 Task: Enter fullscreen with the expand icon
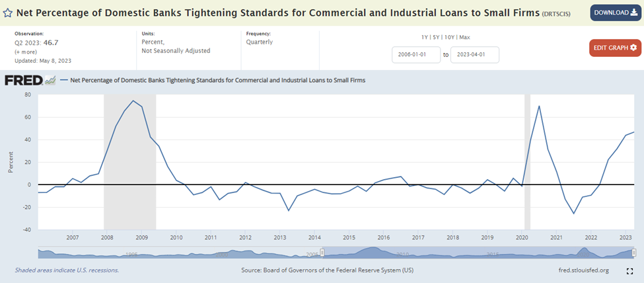629,270
